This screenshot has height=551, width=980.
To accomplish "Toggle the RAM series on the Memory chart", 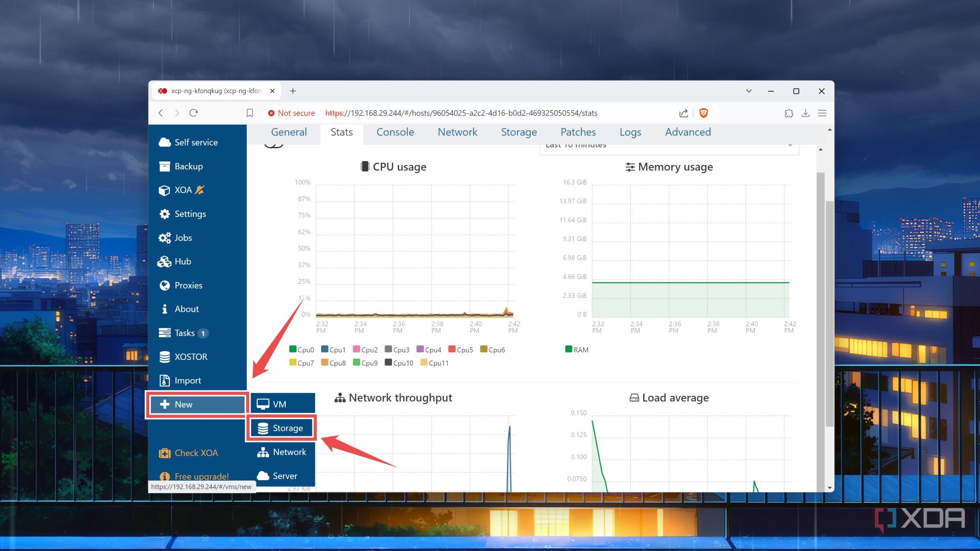I will click(576, 349).
